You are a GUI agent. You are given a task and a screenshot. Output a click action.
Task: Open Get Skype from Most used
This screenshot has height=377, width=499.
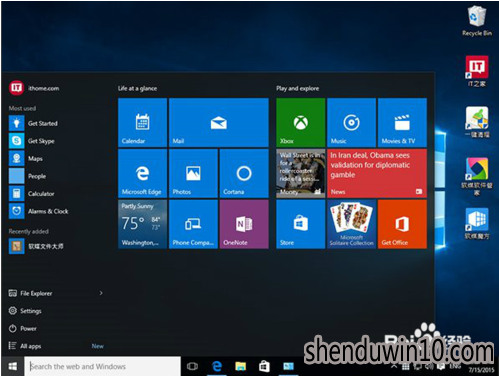tap(57, 141)
